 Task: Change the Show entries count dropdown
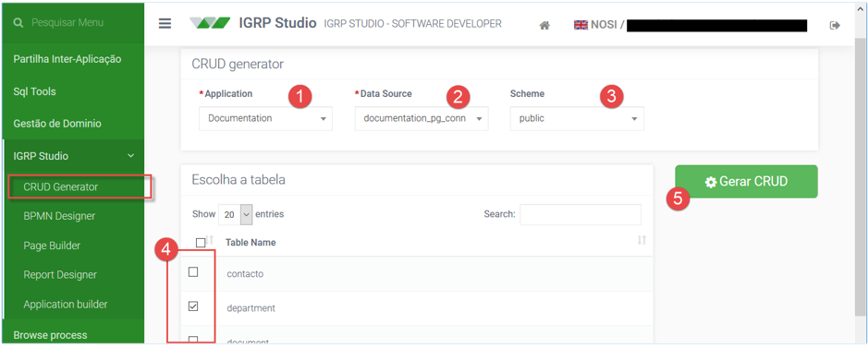[x=236, y=214]
